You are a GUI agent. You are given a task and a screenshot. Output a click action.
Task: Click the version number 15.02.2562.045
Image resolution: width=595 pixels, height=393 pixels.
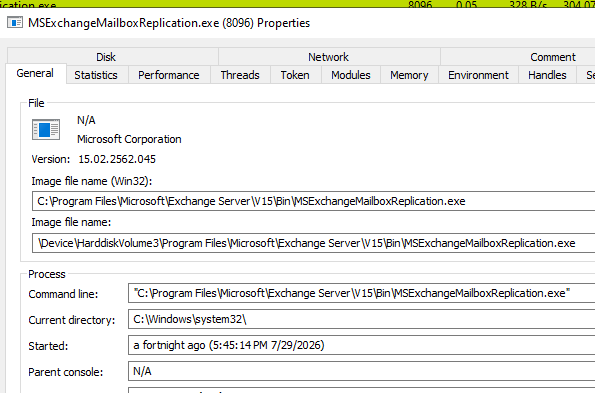(117, 159)
